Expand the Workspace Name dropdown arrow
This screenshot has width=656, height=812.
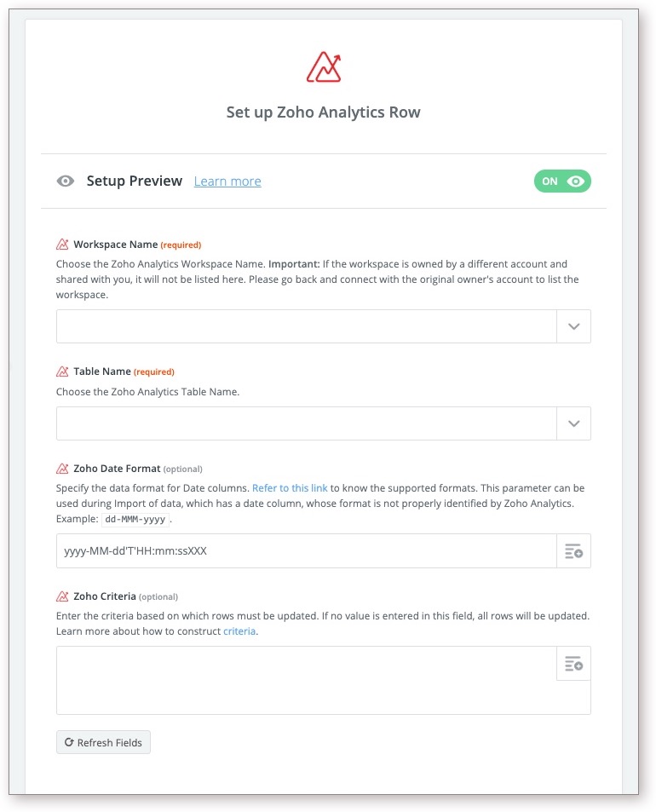click(573, 326)
